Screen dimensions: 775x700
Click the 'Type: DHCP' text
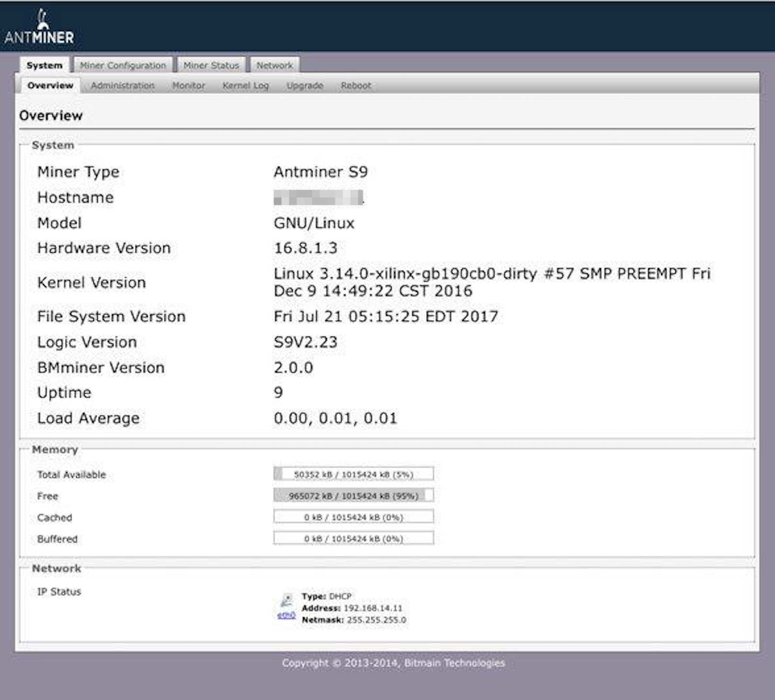(x=326, y=596)
